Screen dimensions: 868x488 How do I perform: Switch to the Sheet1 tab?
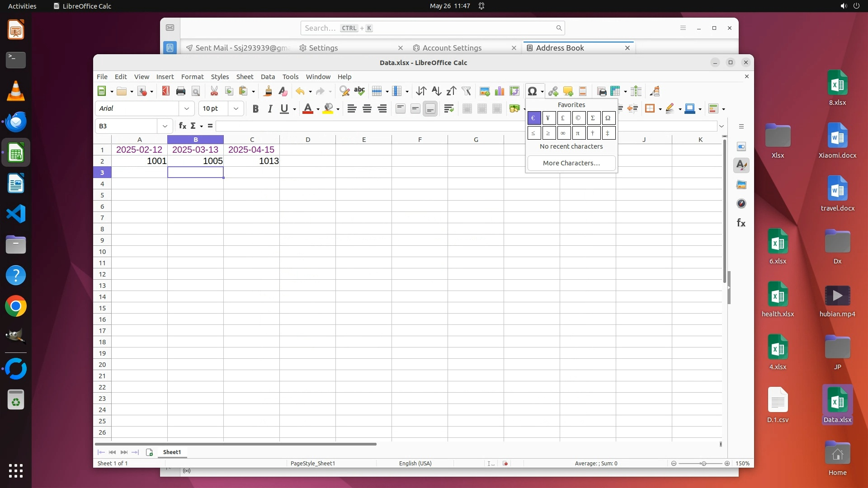pos(172,452)
